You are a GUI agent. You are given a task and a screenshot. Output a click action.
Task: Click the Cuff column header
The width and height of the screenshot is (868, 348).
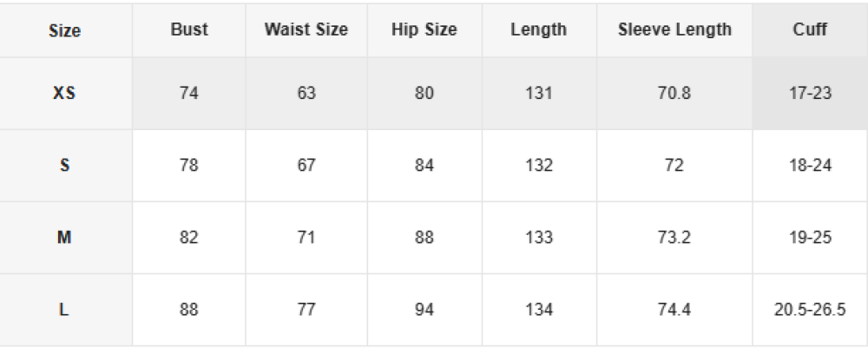pos(810,30)
